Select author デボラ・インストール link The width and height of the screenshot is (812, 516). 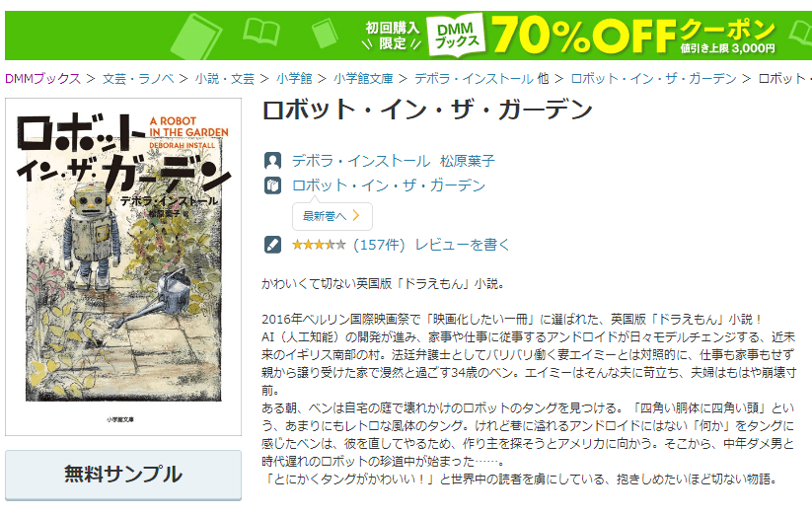point(361,161)
